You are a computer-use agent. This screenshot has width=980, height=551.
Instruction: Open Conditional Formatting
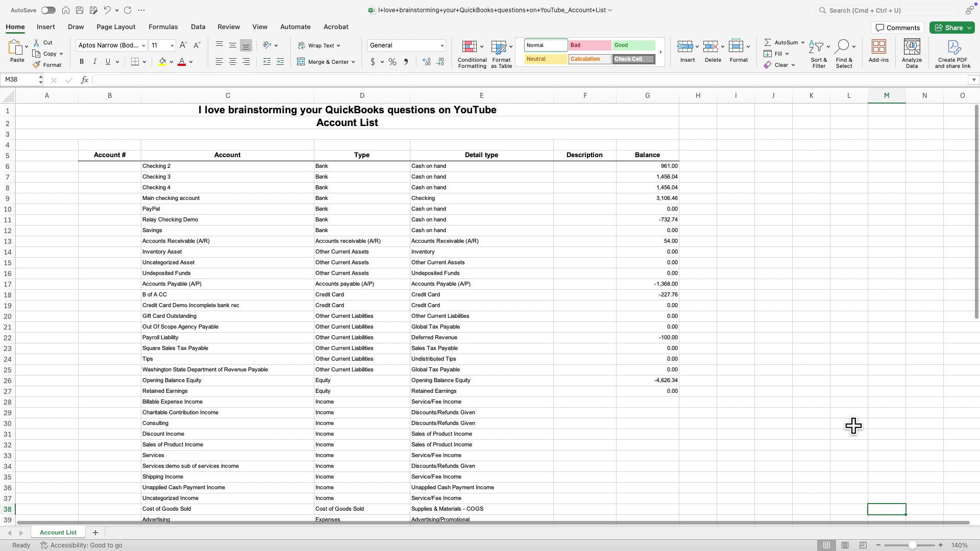472,54
